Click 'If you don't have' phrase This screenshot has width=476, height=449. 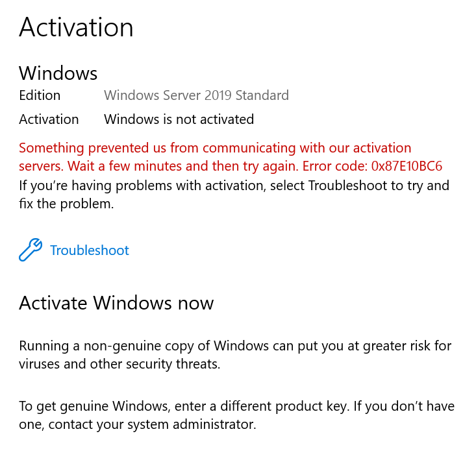404,406
